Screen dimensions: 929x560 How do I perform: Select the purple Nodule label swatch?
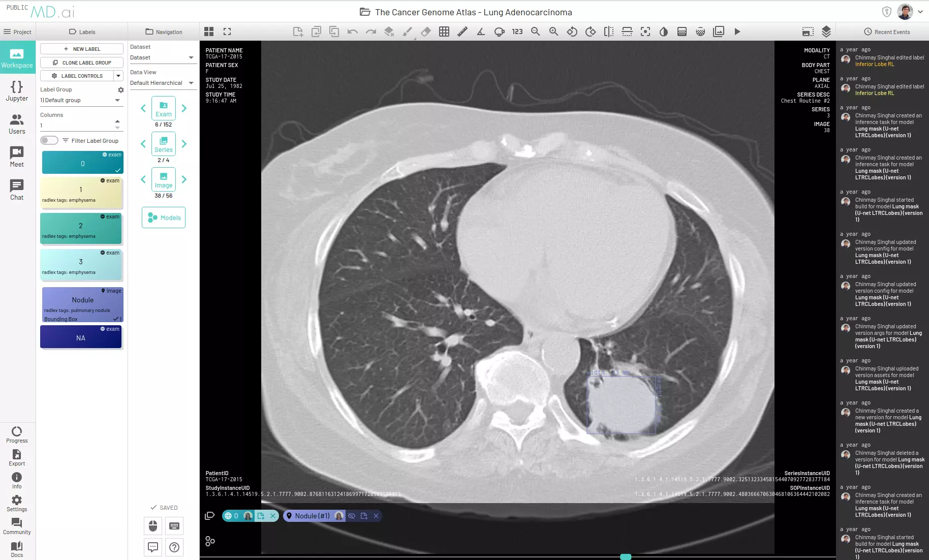coord(82,304)
